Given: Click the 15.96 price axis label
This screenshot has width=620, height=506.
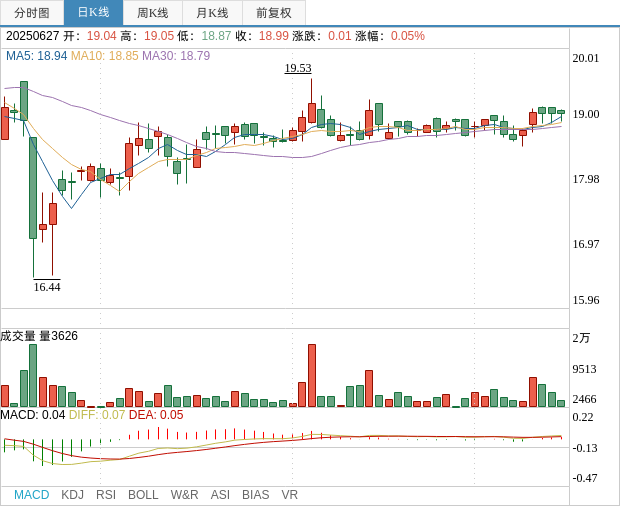Looking at the screenshot, I should tap(586, 300).
